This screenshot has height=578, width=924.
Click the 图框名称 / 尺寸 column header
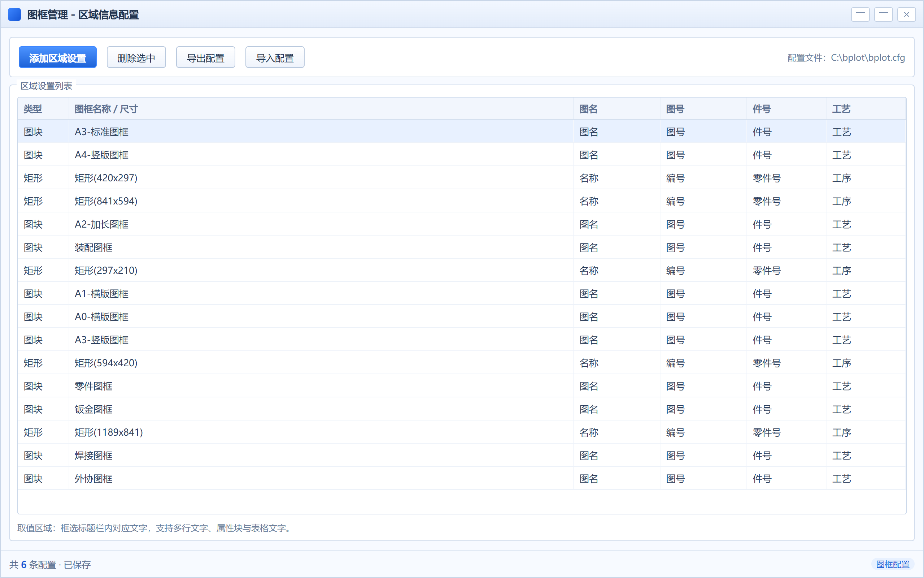pos(321,109)
